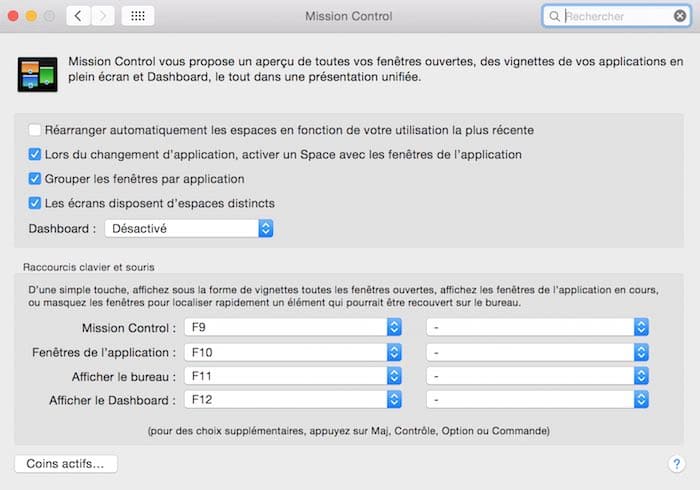Viewport: 700px width, 490px height.
Task: Close the Mission Control window
Action: click(x=13, y=16)
